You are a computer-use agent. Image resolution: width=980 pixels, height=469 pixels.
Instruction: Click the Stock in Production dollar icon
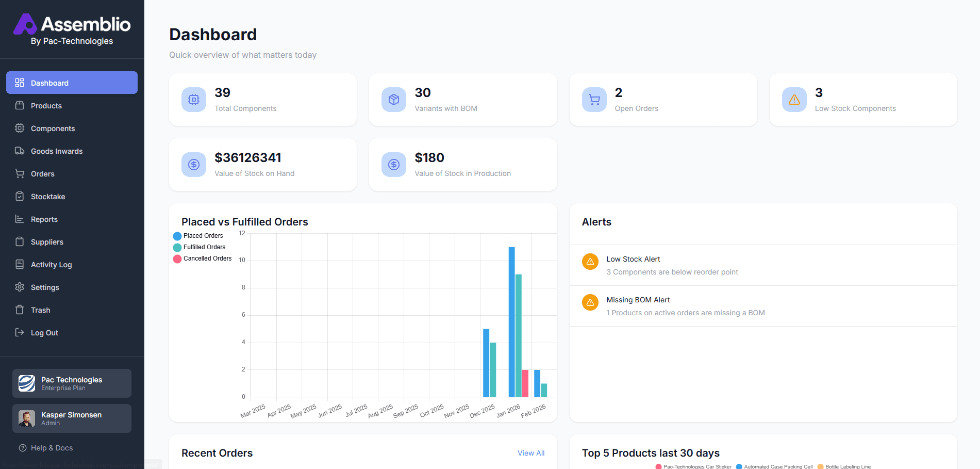point(394,165)
